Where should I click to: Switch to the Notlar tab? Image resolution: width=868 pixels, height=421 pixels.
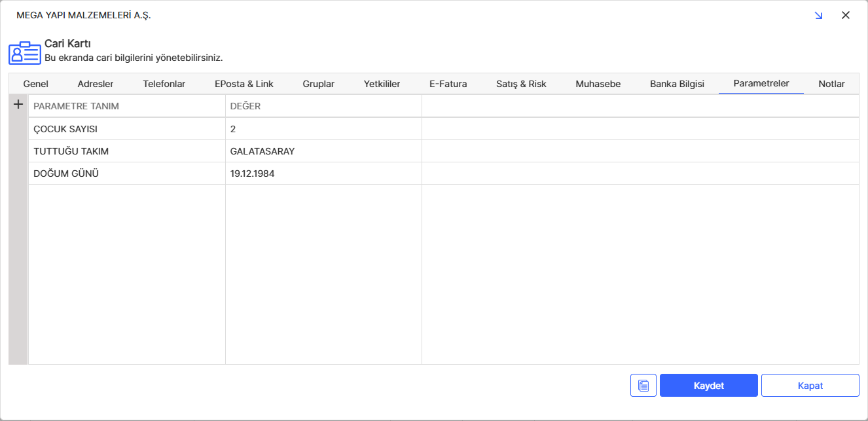coord(831,84)
